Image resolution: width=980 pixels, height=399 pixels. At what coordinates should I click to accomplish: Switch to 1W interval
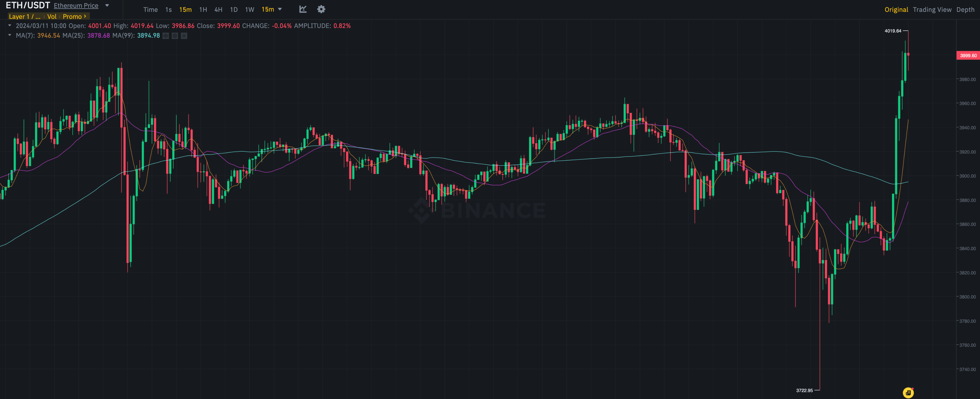click(249, 9)
